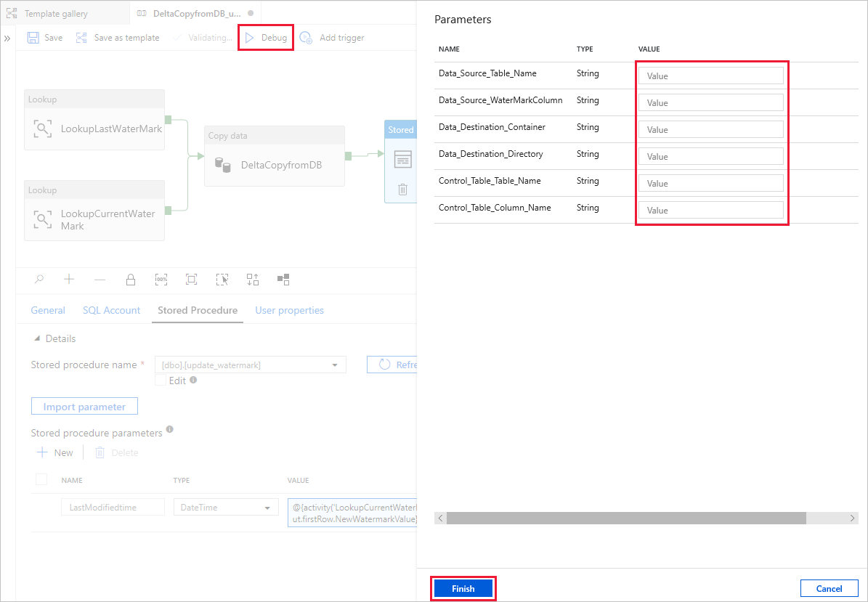Zoom out with the minus icon
The image size is (868, 602).
[100, 280]
